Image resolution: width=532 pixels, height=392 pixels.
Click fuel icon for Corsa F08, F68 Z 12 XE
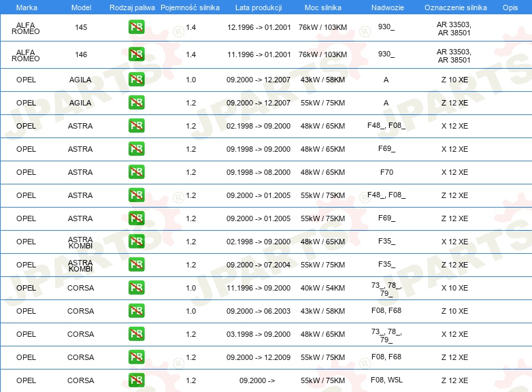(x=136, y=357)
